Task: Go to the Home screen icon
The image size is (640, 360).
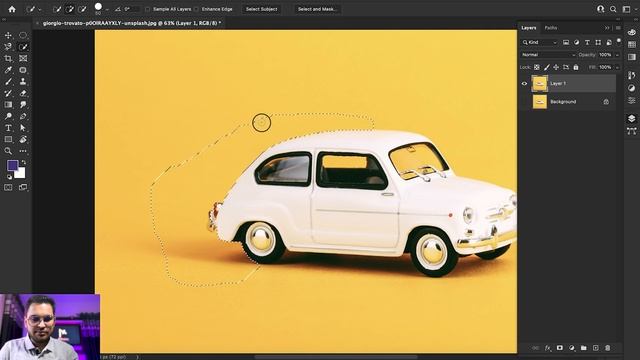Action: point(12,9)
